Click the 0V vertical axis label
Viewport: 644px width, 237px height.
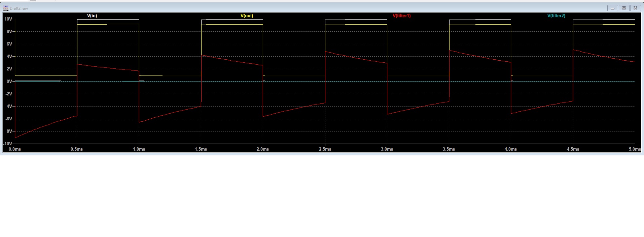[9, 82]
